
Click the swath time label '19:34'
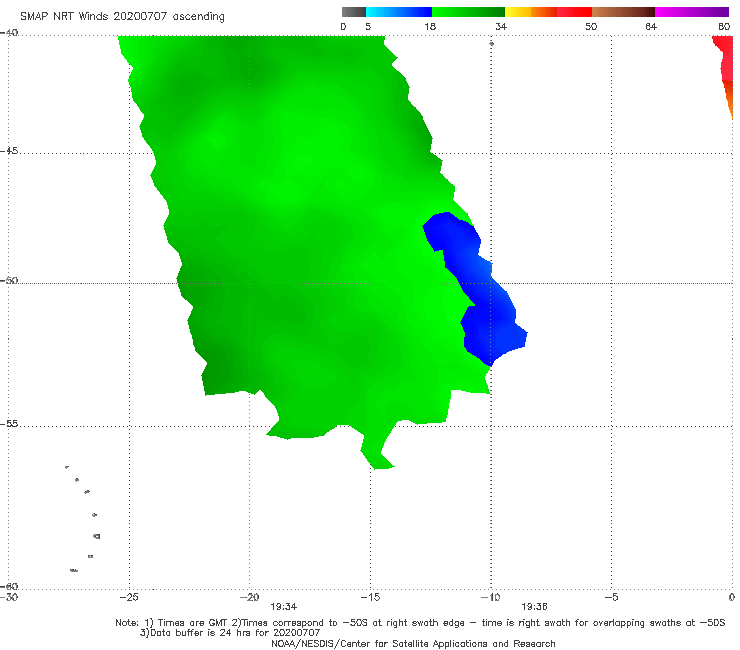click(x=284, y=607)
